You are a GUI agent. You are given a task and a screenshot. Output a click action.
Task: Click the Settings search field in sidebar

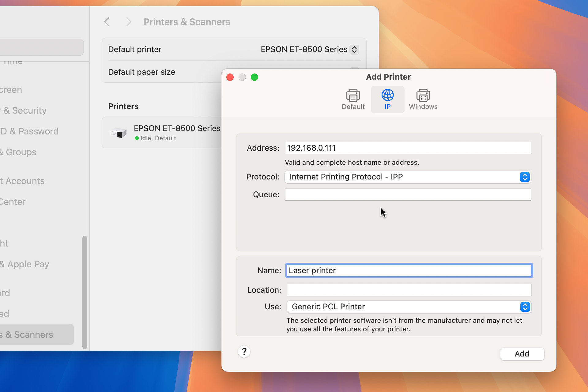click(x=42, y=47)
